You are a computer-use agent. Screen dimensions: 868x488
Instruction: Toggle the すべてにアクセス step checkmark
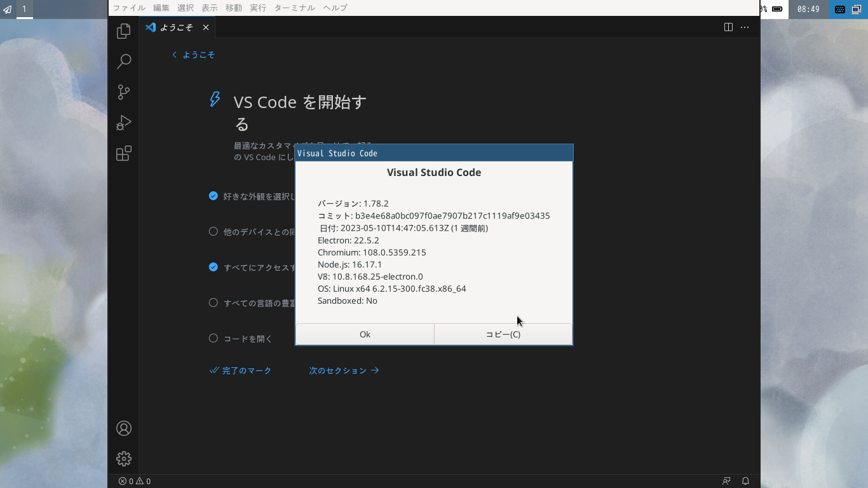[x=214, y=267]
